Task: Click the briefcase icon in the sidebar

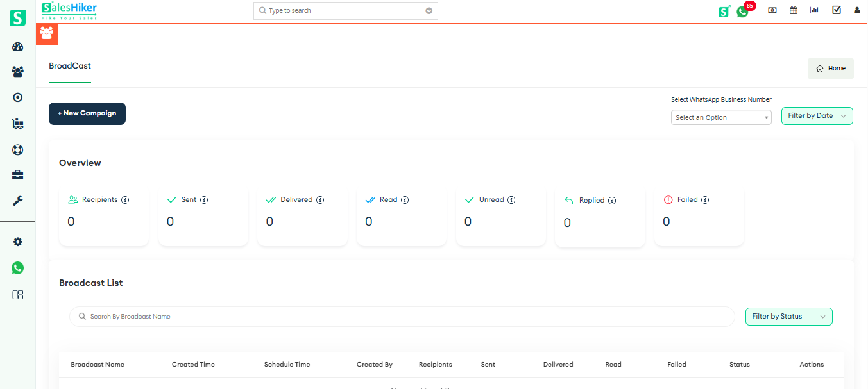Action: pos(17,174)
